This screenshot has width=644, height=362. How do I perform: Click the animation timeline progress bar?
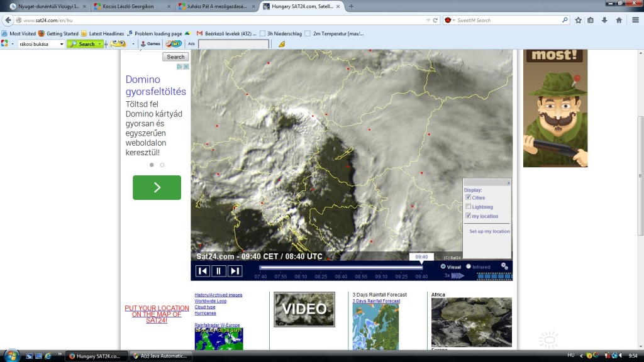pyautogui.click(x=340, y=267)
